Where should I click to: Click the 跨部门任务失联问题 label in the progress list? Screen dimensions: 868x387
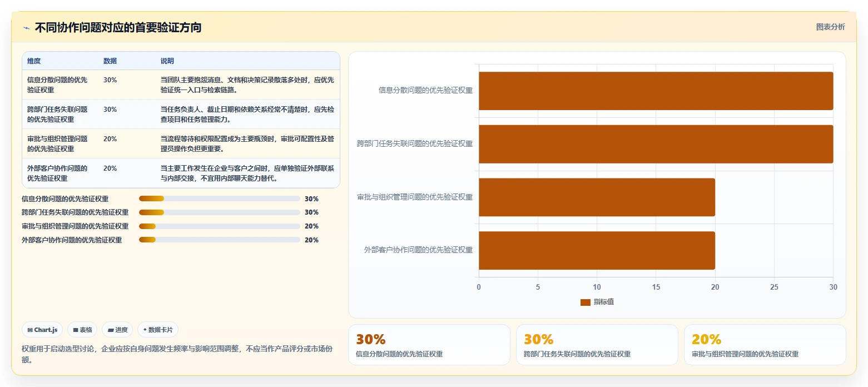click(x=75, y=212)
